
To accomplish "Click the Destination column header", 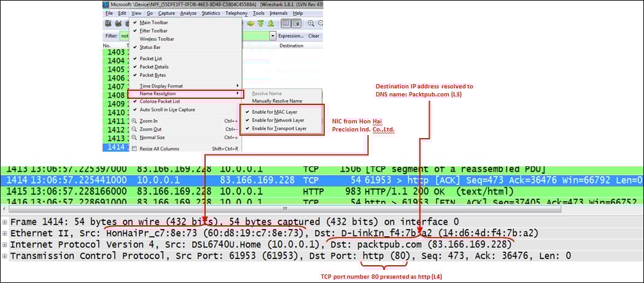I will [x=291, y=45].
